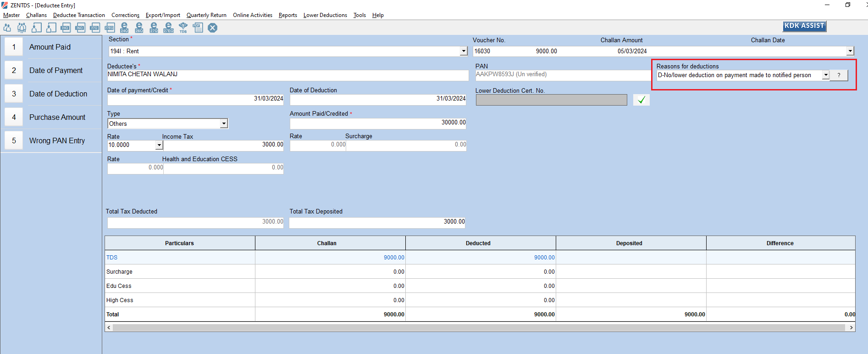Click the Total Tax Deposited field
868x354 pixels.
click(x=377, y=223)
